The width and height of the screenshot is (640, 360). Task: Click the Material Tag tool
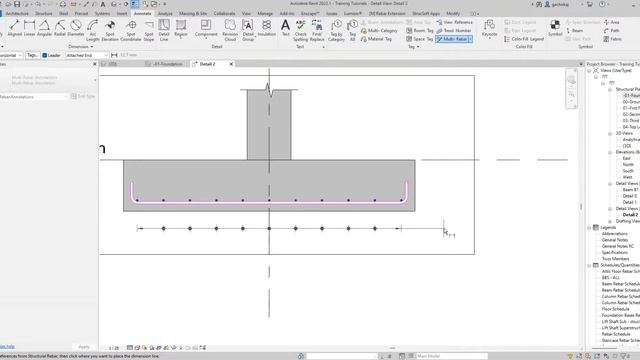click(376, 39)
